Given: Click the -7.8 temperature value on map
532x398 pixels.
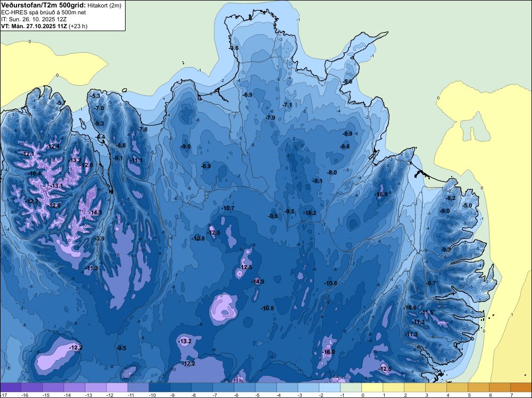Looking at the screenshot, I should pos(143,130).
